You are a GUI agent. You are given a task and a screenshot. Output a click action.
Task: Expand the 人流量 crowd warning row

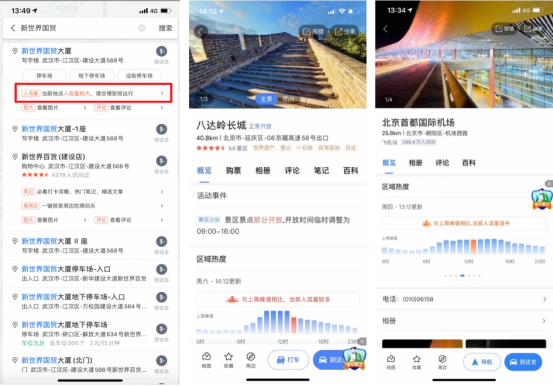[93, 94]
